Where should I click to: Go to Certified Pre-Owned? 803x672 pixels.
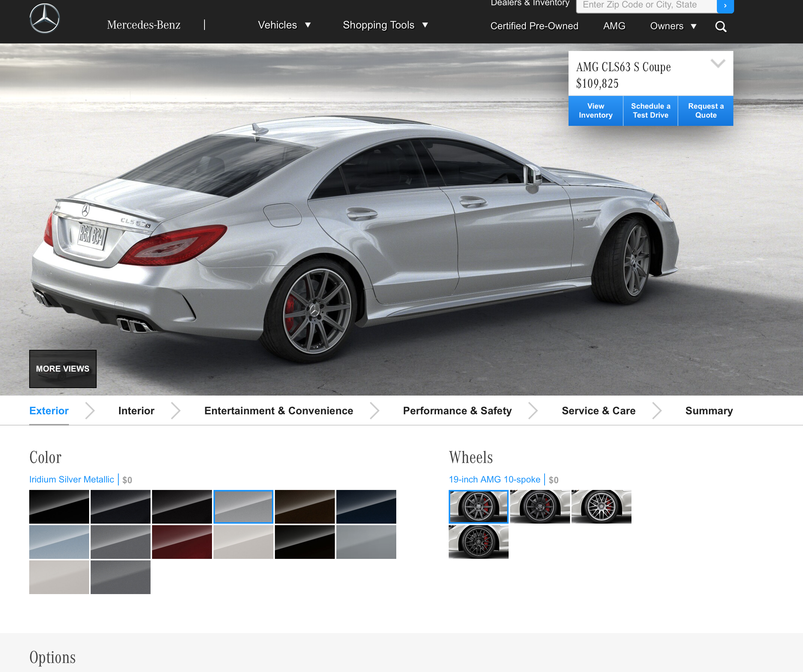point(534,26)
